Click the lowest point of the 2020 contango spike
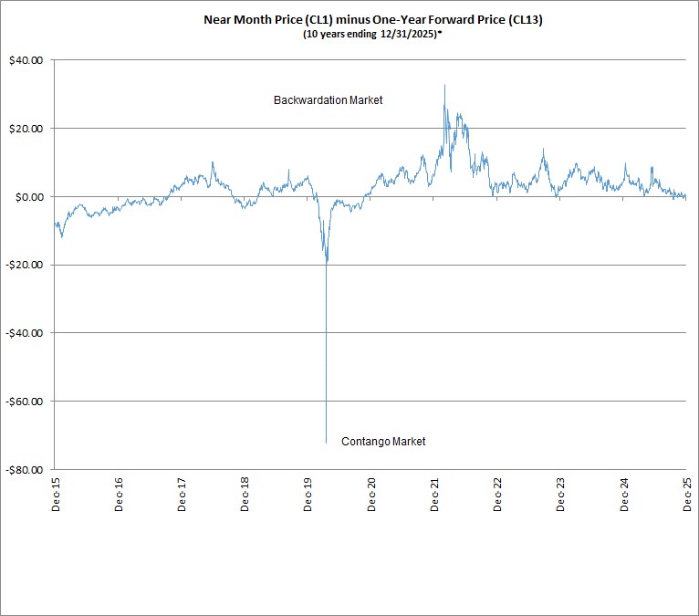Screen dimensions: 699x616 click(327, 443)
